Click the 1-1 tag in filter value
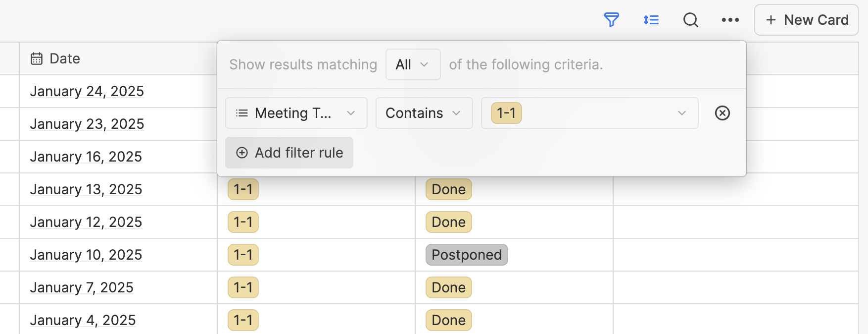 tap(506, 113)
